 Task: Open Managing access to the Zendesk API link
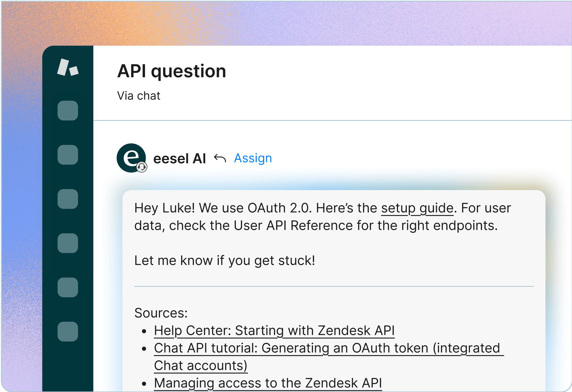268,383
